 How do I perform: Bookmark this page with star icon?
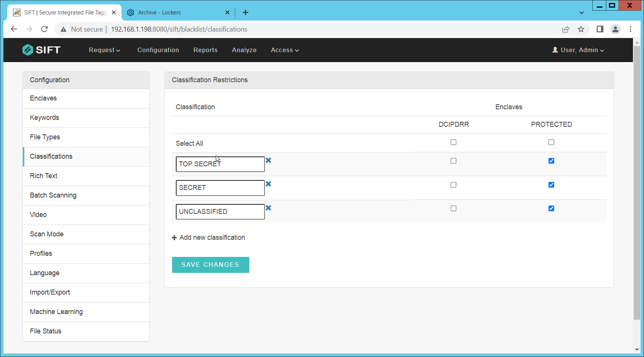coord(581,29)
